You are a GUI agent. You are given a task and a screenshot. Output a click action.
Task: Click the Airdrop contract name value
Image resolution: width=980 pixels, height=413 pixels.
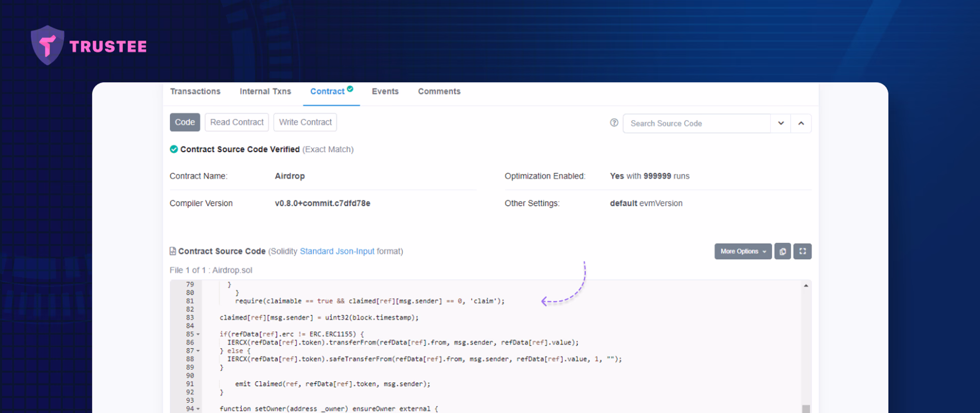pyautogui.click(x=289, y=176)
